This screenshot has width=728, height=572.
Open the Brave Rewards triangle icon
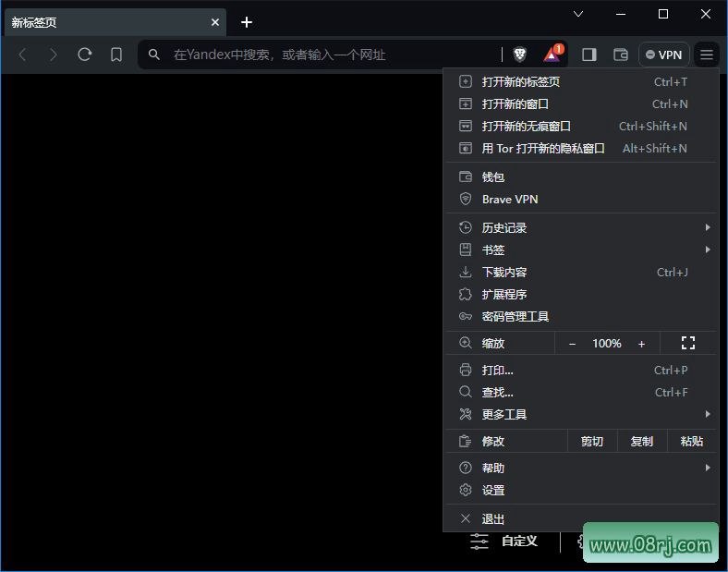tap(553, 54)
